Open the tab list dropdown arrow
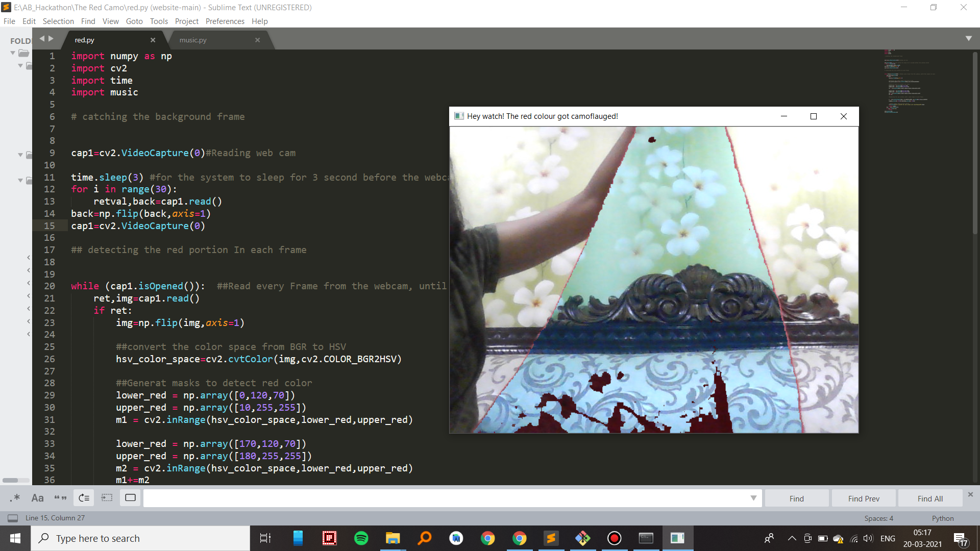Image resolution: width=980 pixels, height=551 pixels. tap(968, 39)
